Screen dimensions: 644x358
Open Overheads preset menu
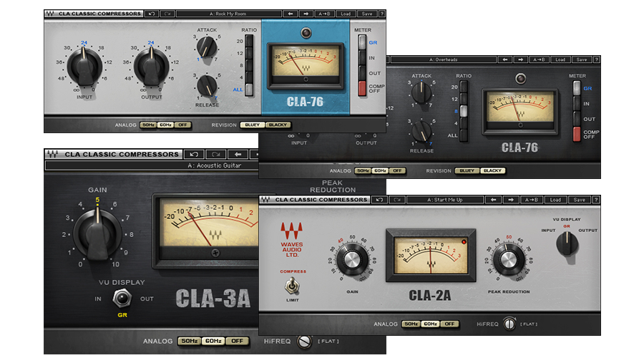443,59
